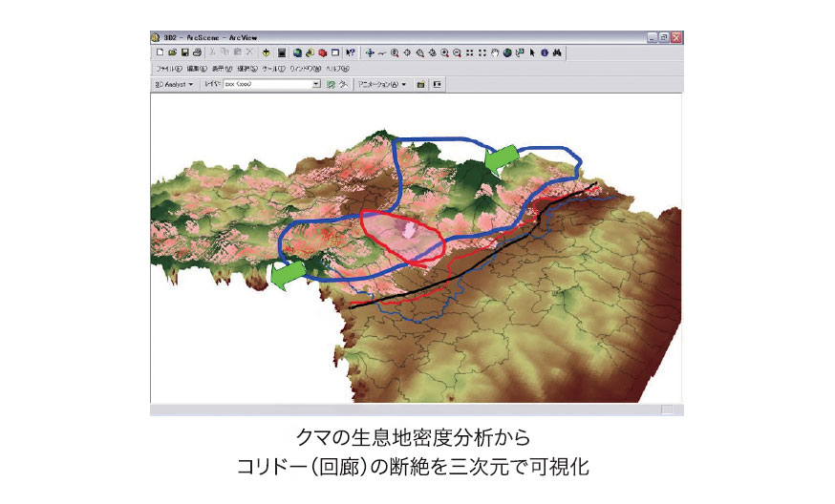Image resolution: width=835 pixels, height=504 pixels.
Task: Click the second icon after layer box
Action: 344,84
